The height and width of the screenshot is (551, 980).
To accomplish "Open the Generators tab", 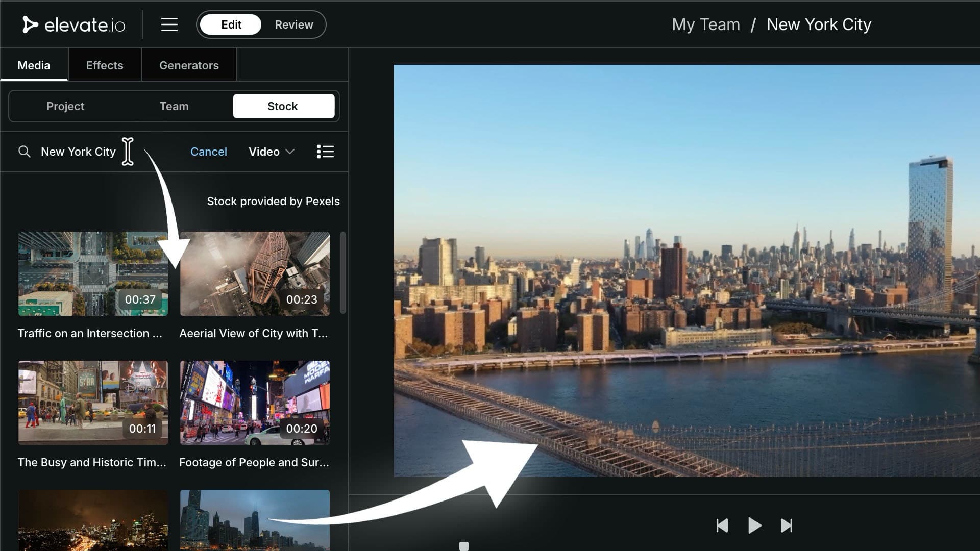I will [x=189, y=65].
